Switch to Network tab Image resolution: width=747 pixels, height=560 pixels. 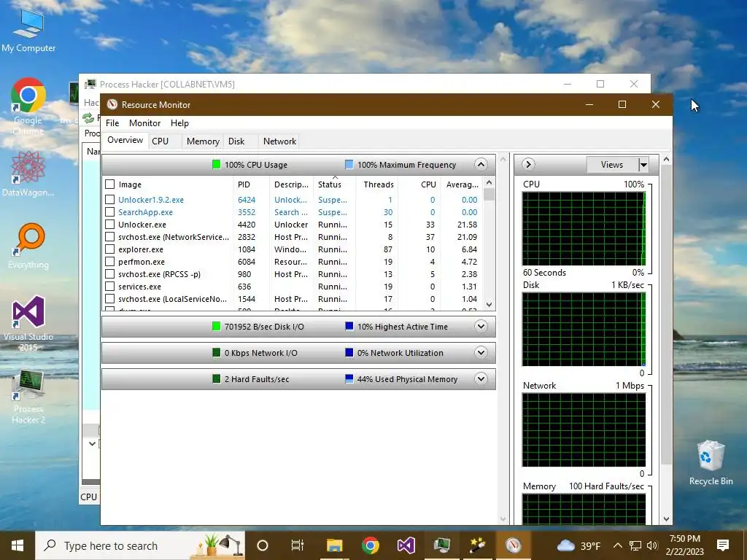pyautogui.click(x=279, y=141)
